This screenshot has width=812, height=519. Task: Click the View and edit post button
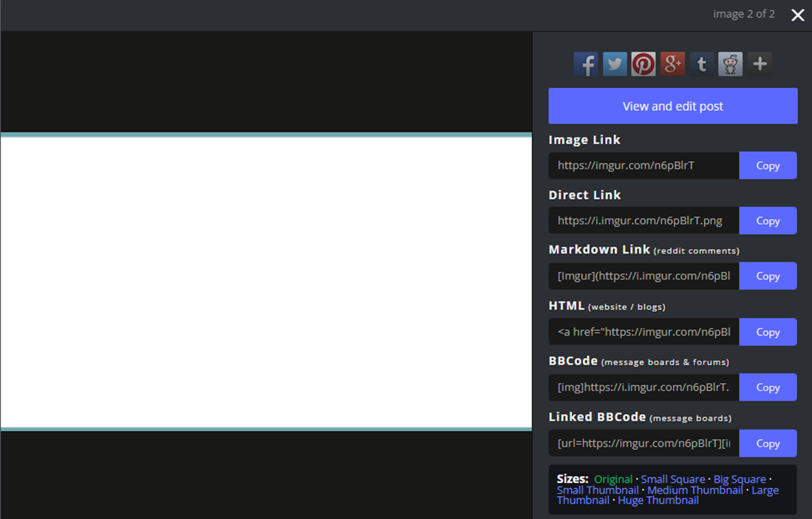pos(672,106)
